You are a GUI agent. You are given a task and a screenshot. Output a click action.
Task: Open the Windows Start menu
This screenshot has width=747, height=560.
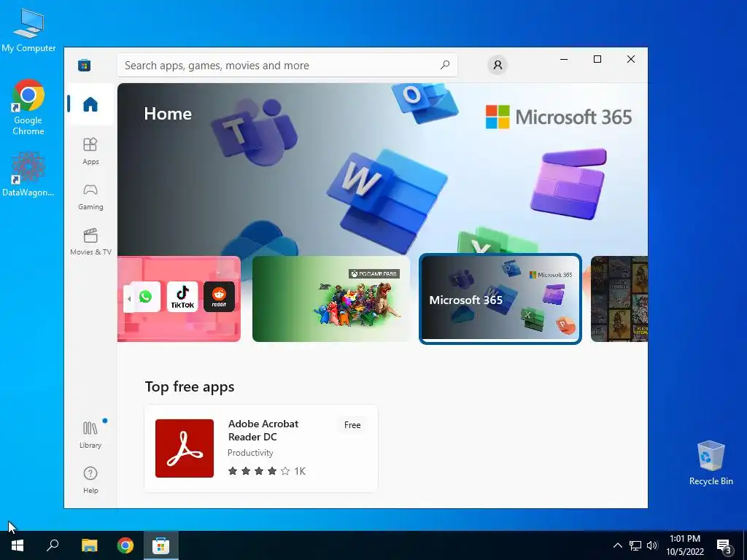18,545
